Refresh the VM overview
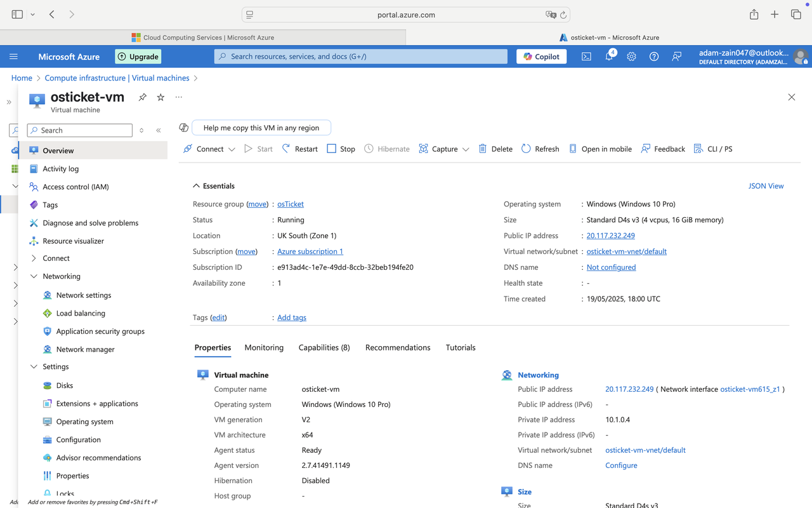 [540, 149]
